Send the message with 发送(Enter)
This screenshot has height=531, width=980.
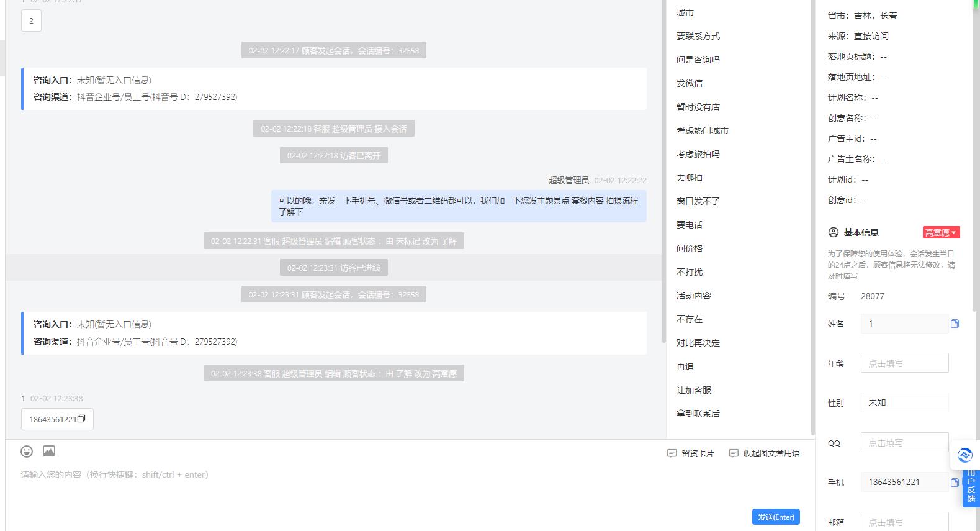[776, 517]
